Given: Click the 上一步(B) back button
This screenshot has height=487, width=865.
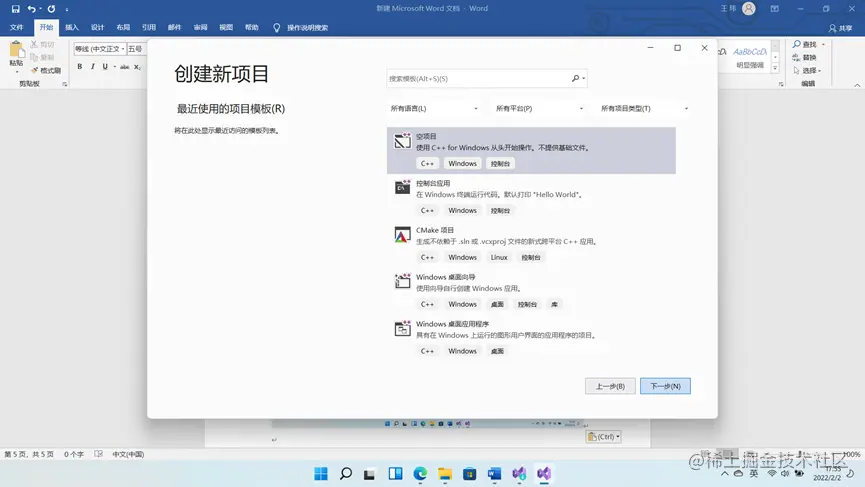Looking at the screenshot, I should pos(610,386).
